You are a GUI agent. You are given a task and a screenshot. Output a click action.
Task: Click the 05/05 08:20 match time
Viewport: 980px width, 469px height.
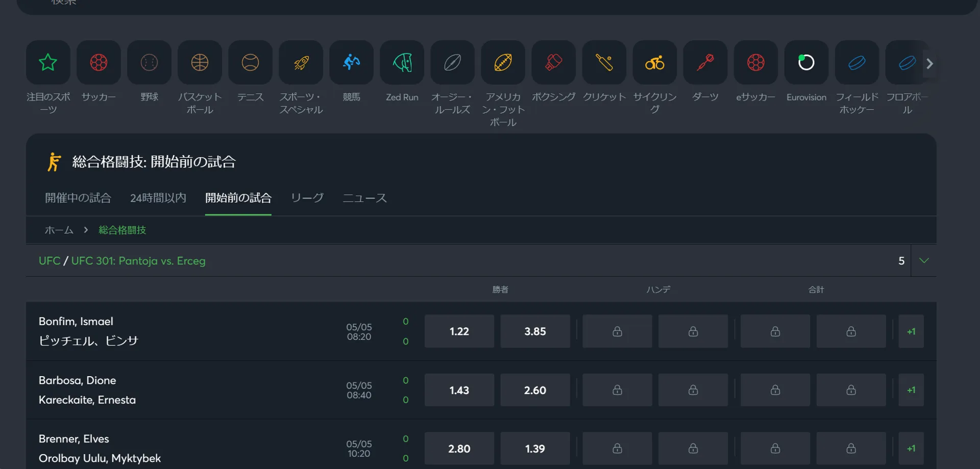pos(359,332)
